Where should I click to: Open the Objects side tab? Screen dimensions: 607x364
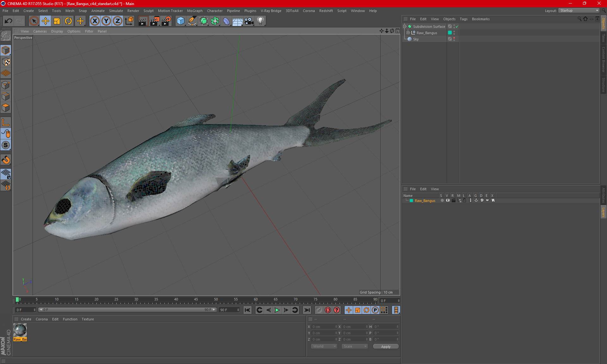tap(603, 24)
